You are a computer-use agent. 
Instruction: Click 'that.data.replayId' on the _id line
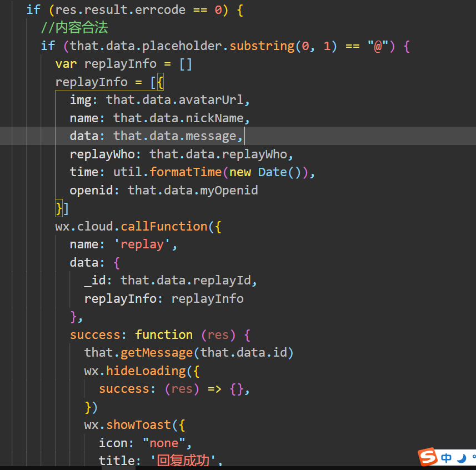click(x=186, y=281)
